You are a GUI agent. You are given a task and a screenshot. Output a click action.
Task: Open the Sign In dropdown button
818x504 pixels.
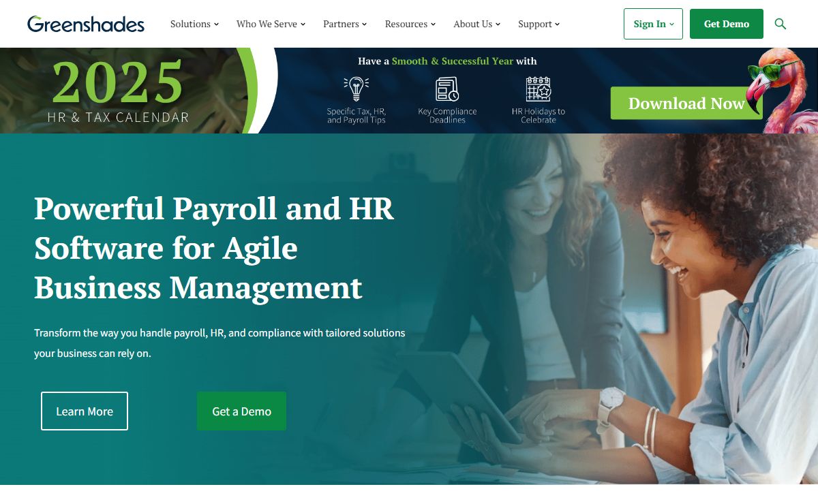click(x=653, y=24)
